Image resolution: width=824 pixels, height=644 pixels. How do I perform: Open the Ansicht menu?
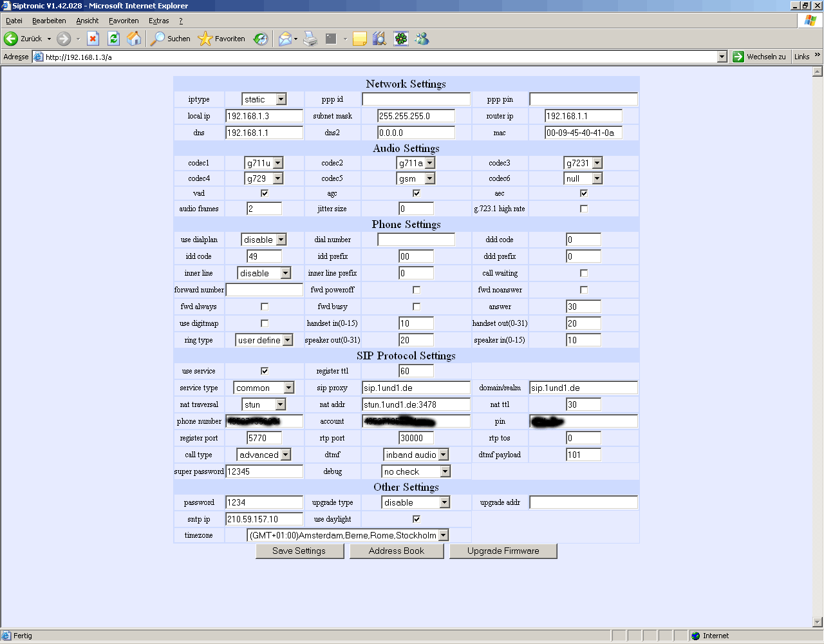pos(87,21)
